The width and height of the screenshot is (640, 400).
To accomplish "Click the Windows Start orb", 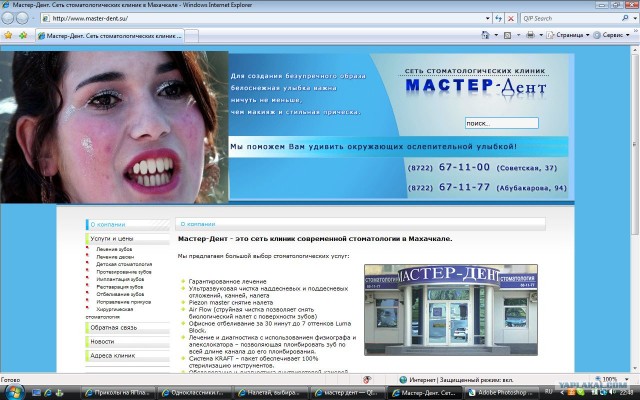I will (x=13, y=392).
